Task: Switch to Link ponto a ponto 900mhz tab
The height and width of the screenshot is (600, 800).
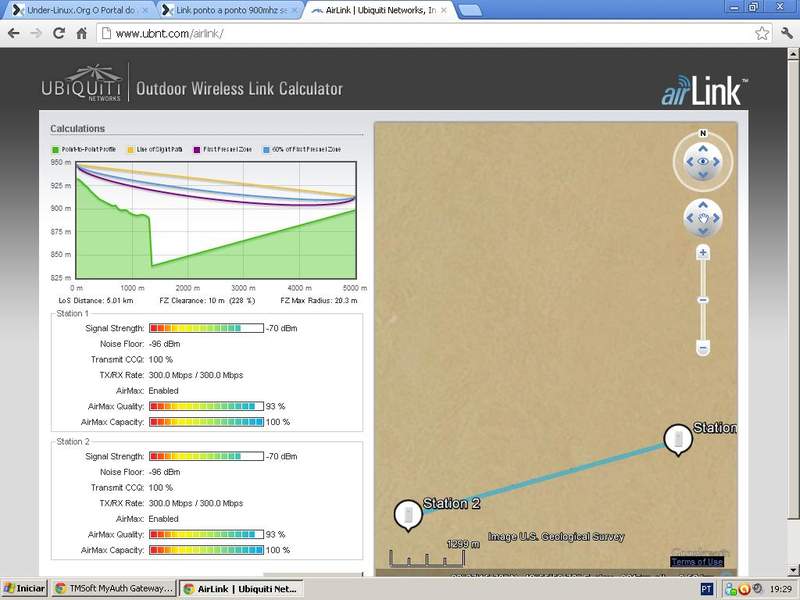Action: tap(231, 10)
